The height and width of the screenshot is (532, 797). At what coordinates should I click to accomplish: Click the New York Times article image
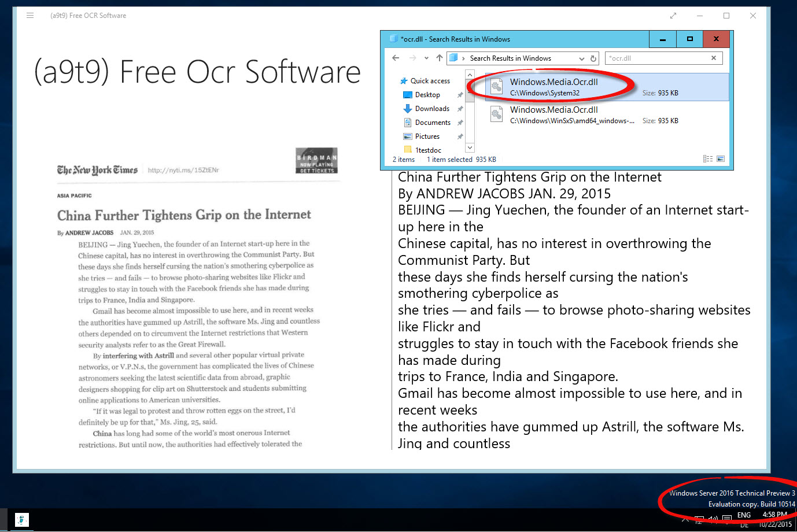pyautogui.click(x=197, y=298)
